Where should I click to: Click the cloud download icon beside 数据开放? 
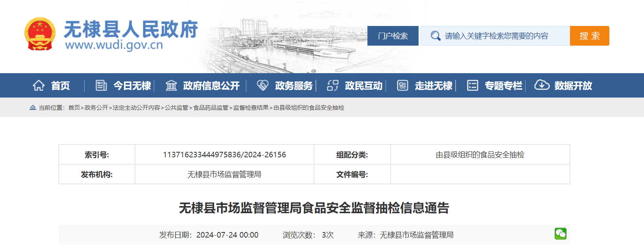(542, 85)
